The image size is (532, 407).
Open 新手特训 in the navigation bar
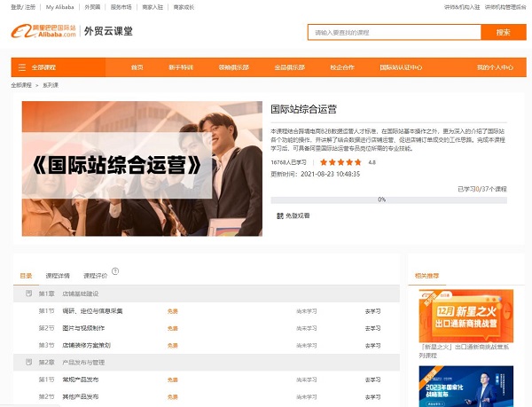181,67
